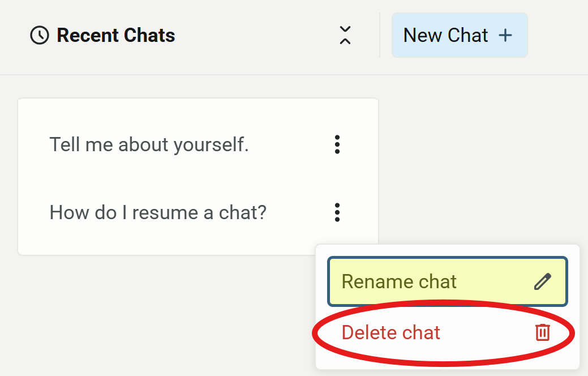
Task: Open the three-dot menu on 'How do I resume a chat?'
Action: tap(337, 212)
